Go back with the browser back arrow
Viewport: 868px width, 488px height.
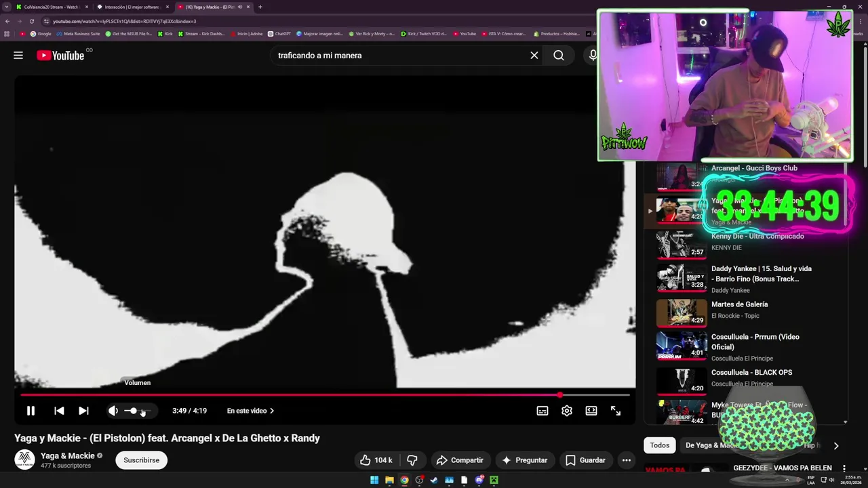click(7, 21)
